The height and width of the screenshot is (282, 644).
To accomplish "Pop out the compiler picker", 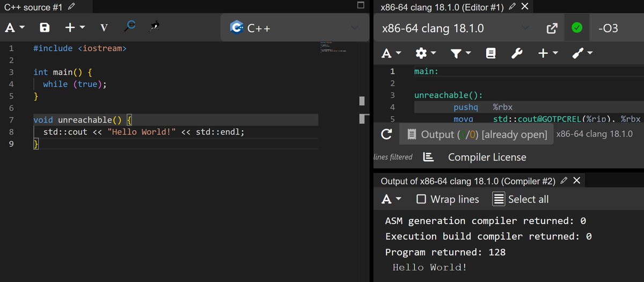I will 551,28.
